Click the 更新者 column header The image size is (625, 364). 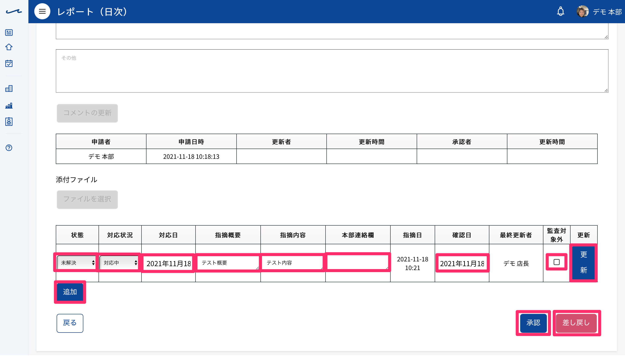pyautogui.click(x=281, y=142)
